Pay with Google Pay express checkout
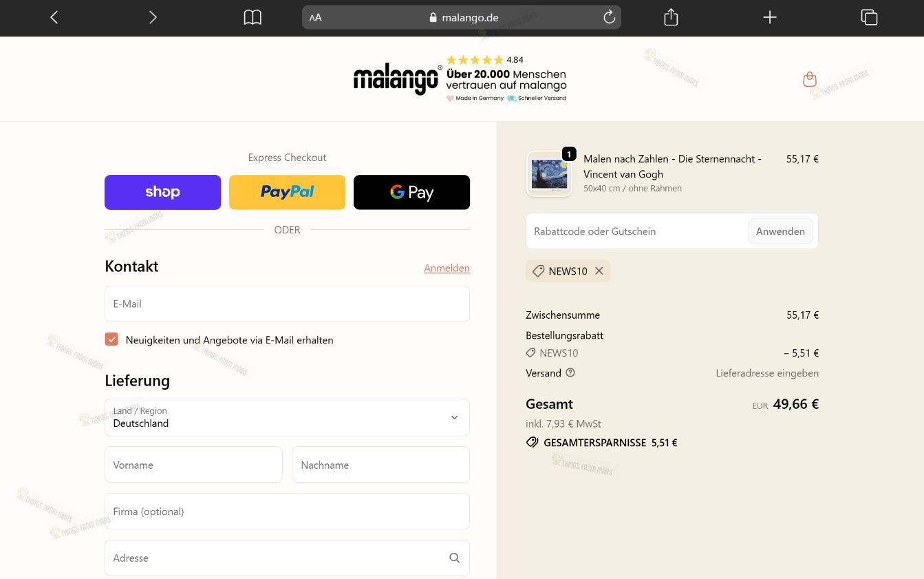Image resolution: width=924 pixels, height=579 pixels. point(411,192)
